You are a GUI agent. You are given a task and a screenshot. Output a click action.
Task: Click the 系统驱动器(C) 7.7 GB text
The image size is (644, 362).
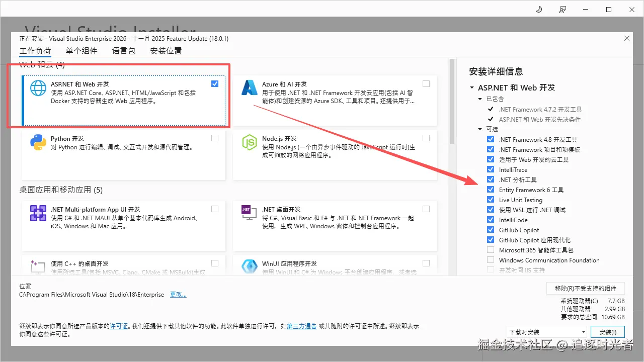tap(593, 301)
